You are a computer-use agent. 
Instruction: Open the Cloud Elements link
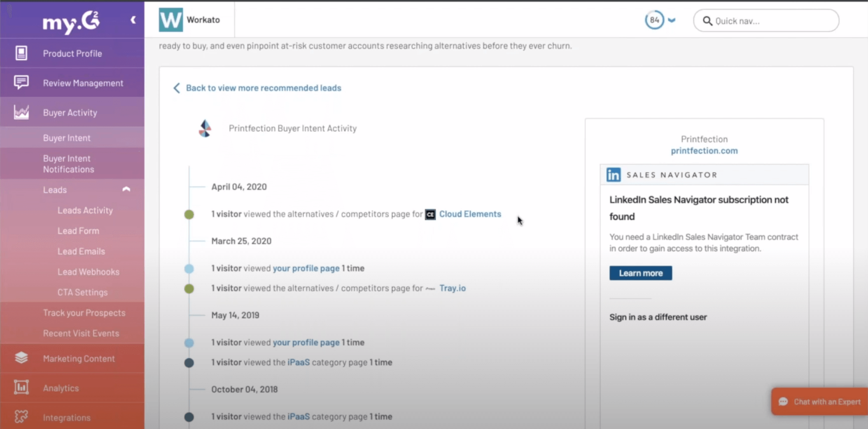click(x=470, y=214)
